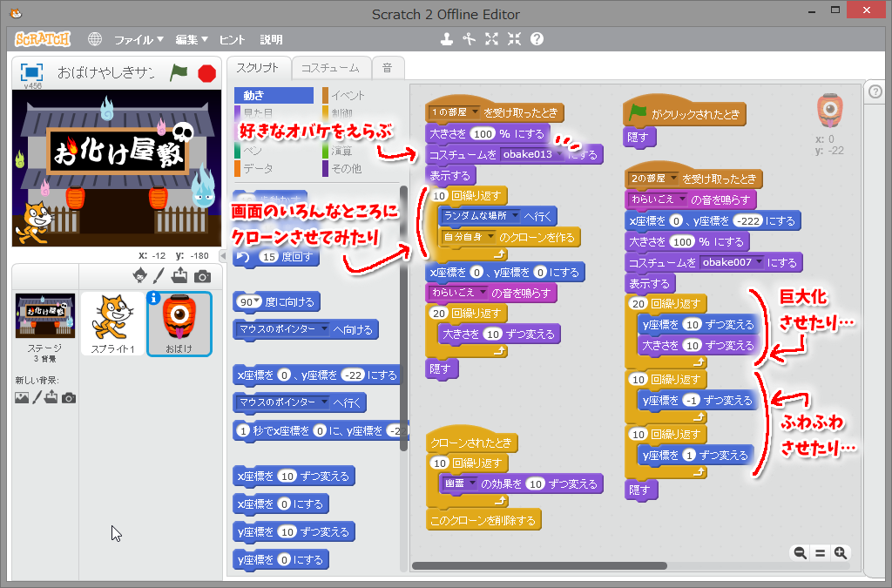Click the Scratch logo
892x588 pixels.
(43, 39)
